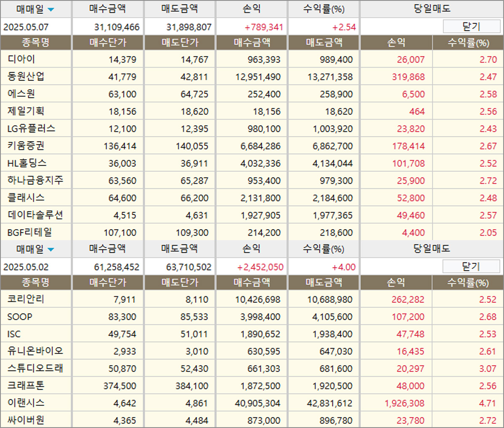Image resolution: width=504 pixels, height=428 pixels.
Task: Select the 동원산업 stock name
Action: (26, 77)
